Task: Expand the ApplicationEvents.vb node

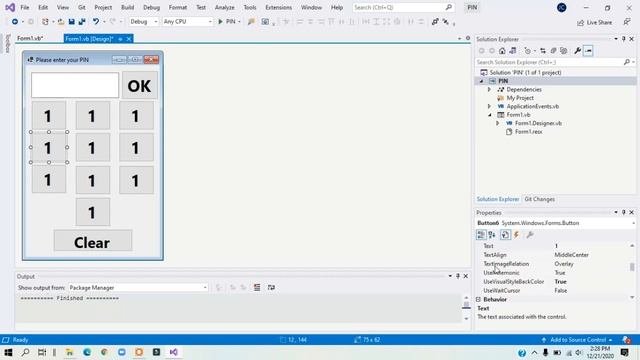Action: pos(489,106)
